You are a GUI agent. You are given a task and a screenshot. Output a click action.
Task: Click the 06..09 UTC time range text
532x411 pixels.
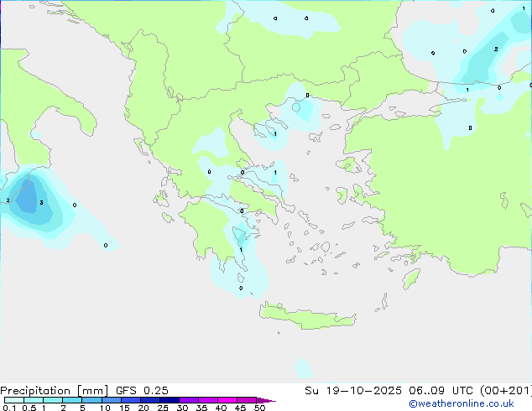pyautogui.click(x=441, y=391)
